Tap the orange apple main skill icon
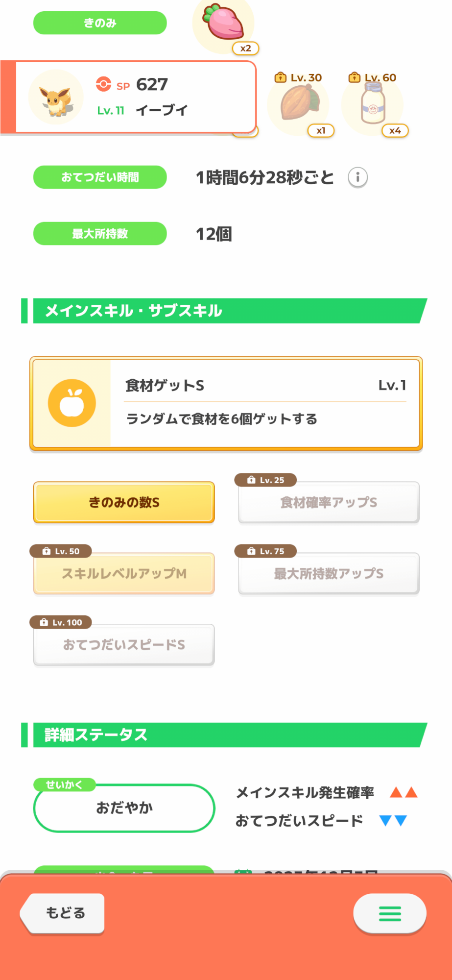 coord(72,403)
